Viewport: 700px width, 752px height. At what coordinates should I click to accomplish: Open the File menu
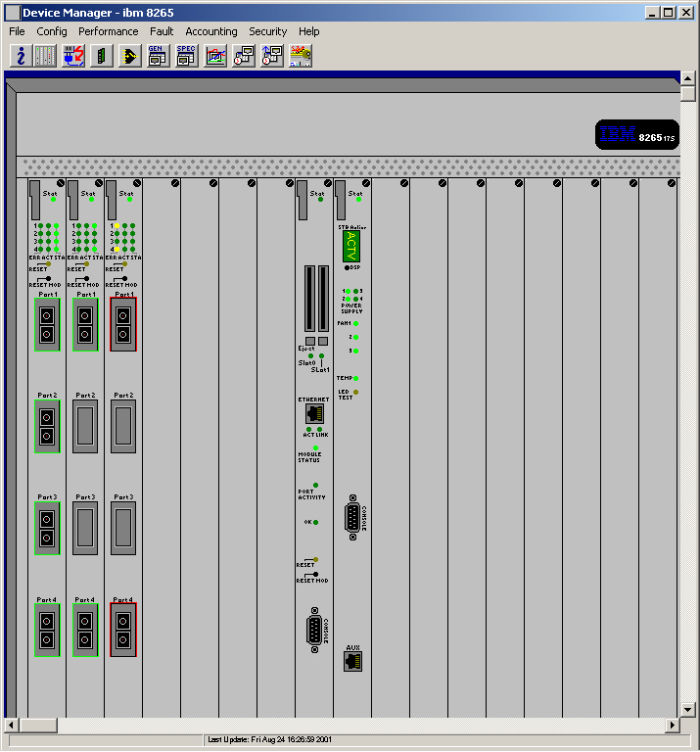click(17, 31)
